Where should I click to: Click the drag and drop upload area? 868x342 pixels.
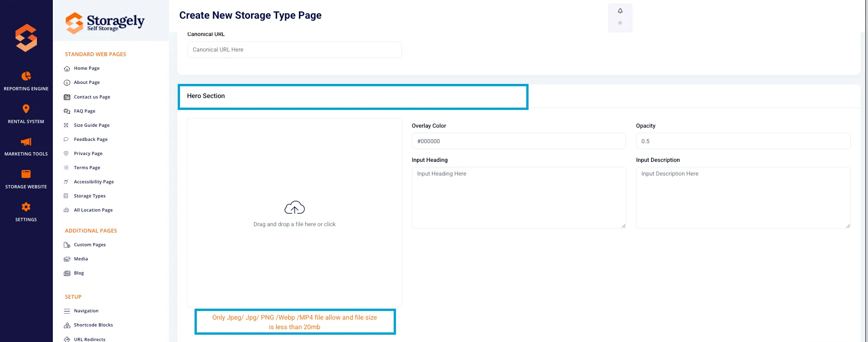(x=294, y=213)
